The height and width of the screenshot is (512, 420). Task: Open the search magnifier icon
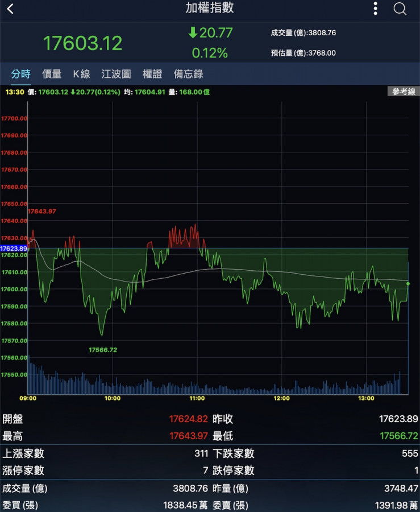click(x=400, y=9)
